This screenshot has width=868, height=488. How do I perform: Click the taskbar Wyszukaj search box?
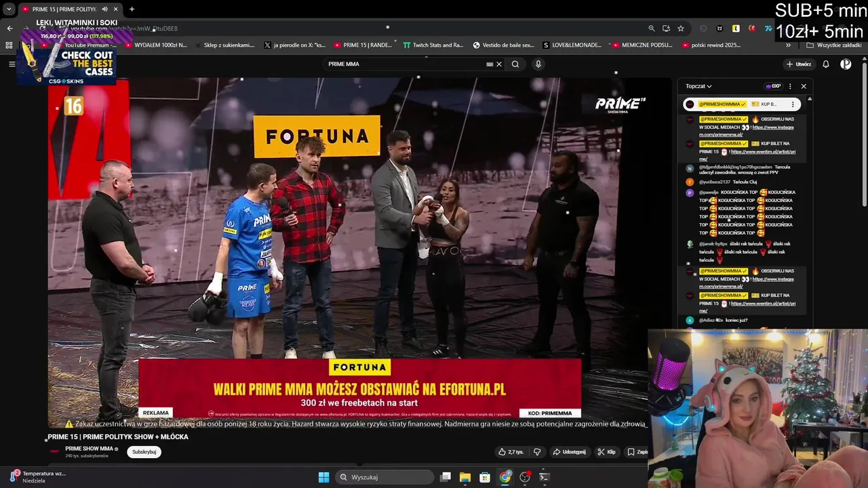coord(384,477)
